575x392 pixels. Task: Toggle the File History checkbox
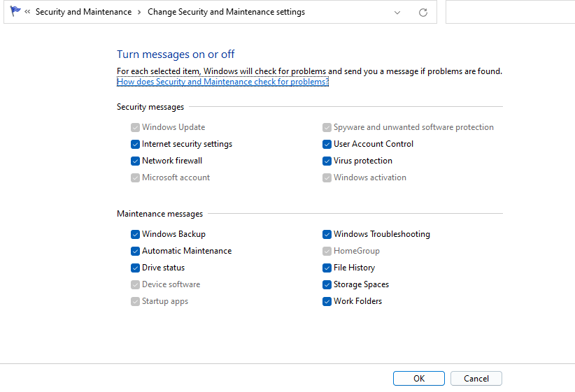pyautogui.click(x=327, y=268)
